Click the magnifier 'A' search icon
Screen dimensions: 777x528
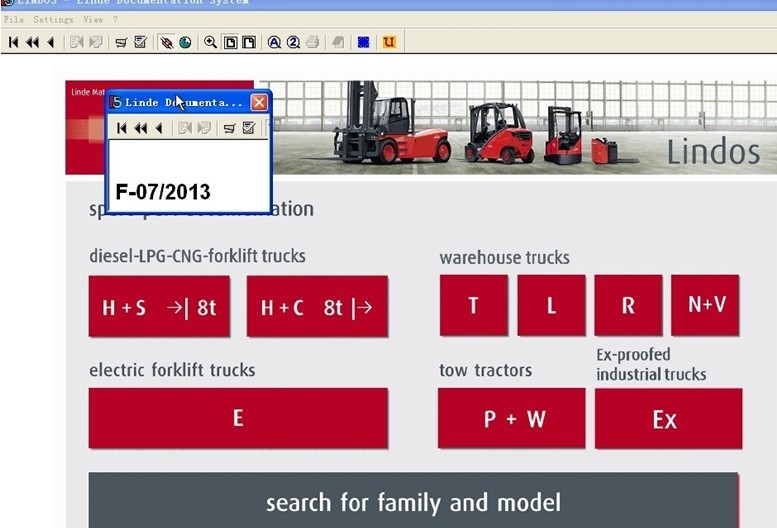(x=274, y=43)
